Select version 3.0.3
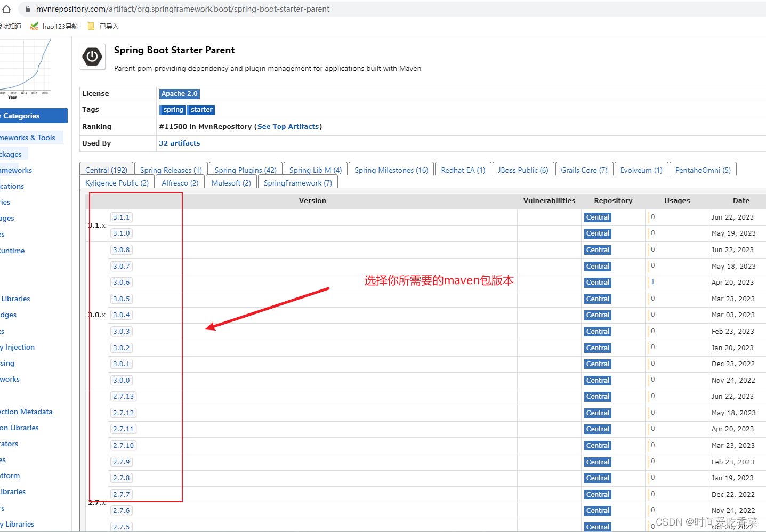Screen dimensions: 766x532 122,332
